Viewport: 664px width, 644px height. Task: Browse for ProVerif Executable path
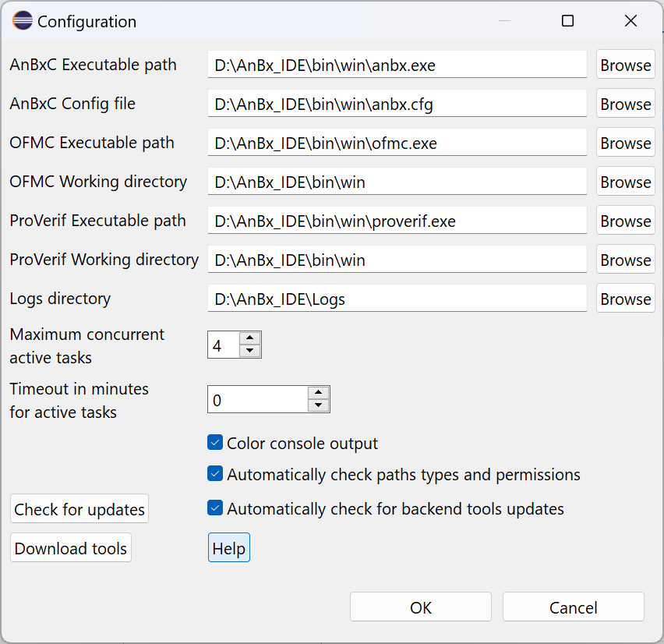pyautogui.click(x=625, y=221)
